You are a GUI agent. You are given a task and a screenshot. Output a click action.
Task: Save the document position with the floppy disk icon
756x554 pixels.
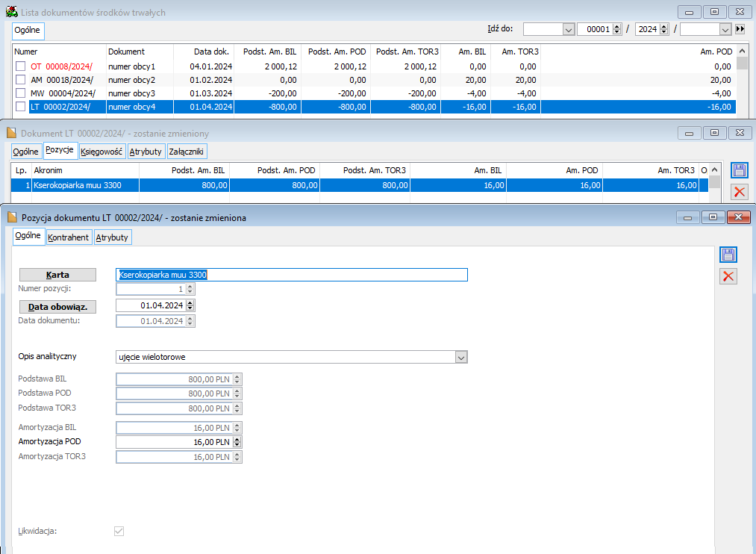728,255
